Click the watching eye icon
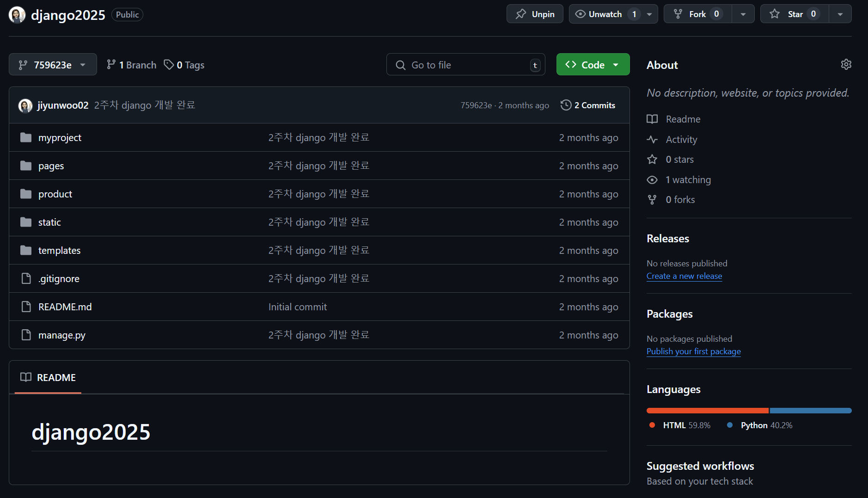Viewport: 868px width, 498px height. point(652,180)
